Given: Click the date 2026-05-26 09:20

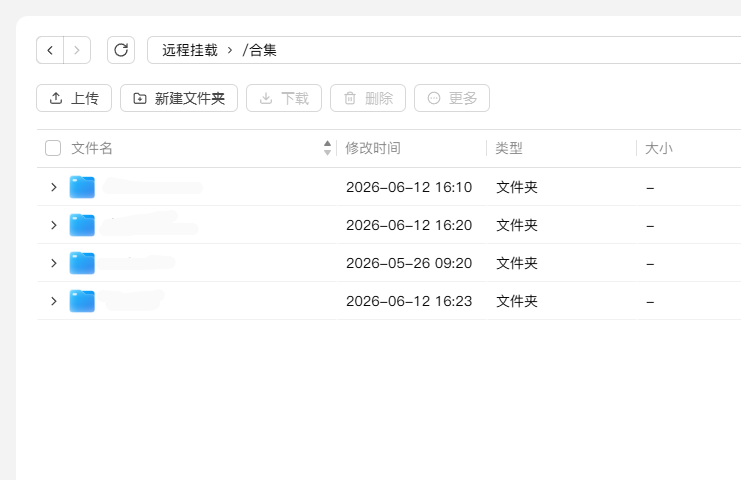Looking at the screenshot, I should [x=409, y=263].
